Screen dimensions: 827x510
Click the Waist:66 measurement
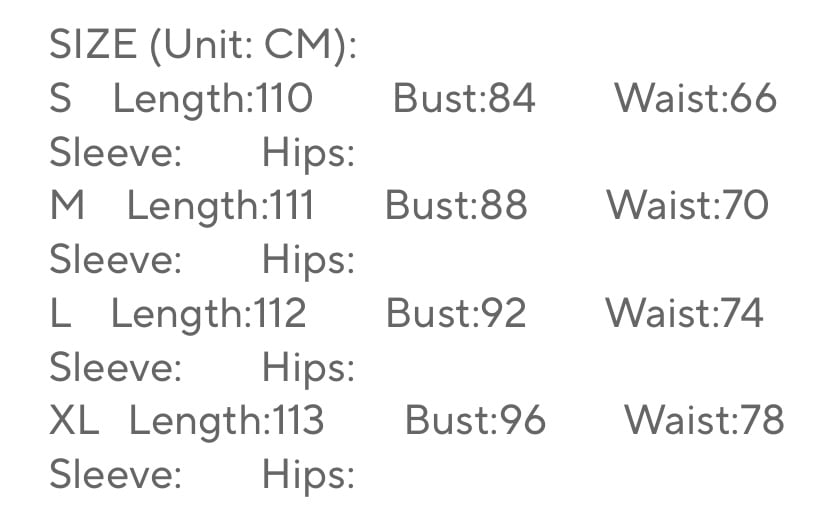click(695, 99)
